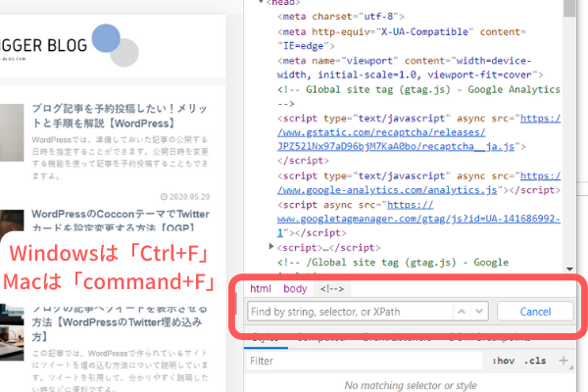Expand the collapsed <script>…</script> node

(x=271, y=246)
